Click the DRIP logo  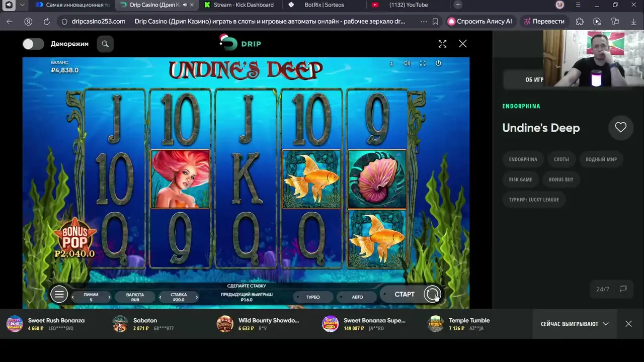point(240,43)
